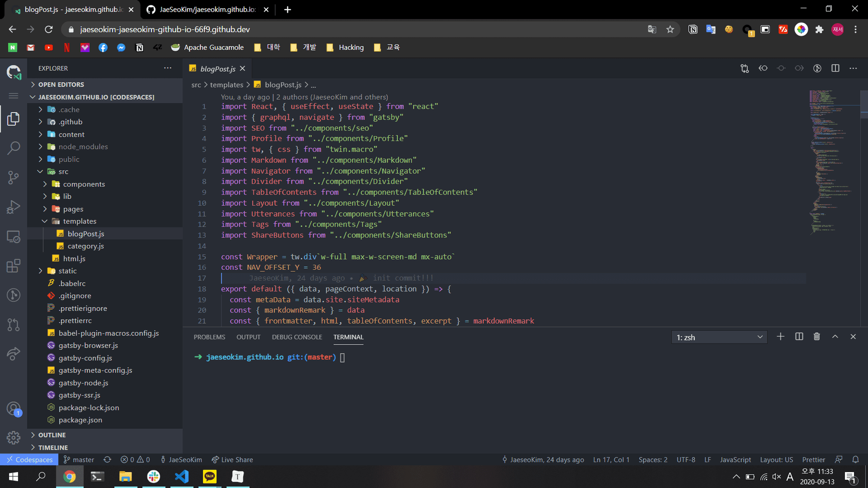The height and width of the screenshot is (488, 868).
Task: Toggle a Live Share session
Action: click(232, 459)
